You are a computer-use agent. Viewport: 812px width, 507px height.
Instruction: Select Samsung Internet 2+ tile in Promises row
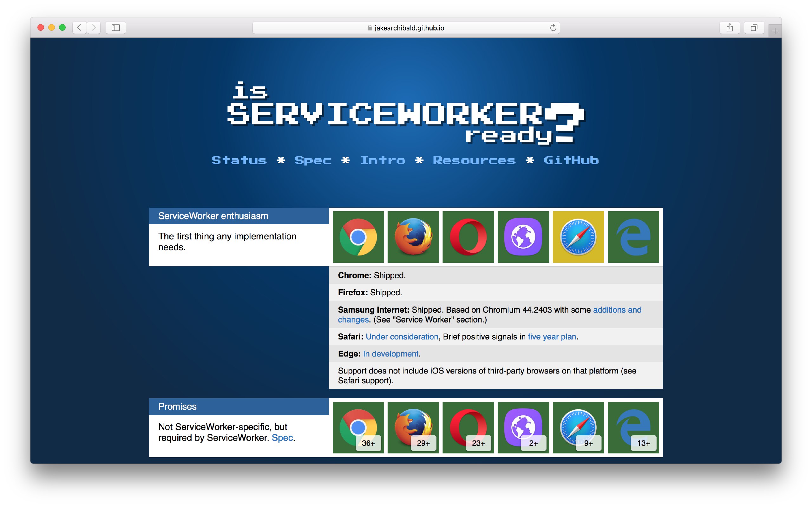(523, 427)
